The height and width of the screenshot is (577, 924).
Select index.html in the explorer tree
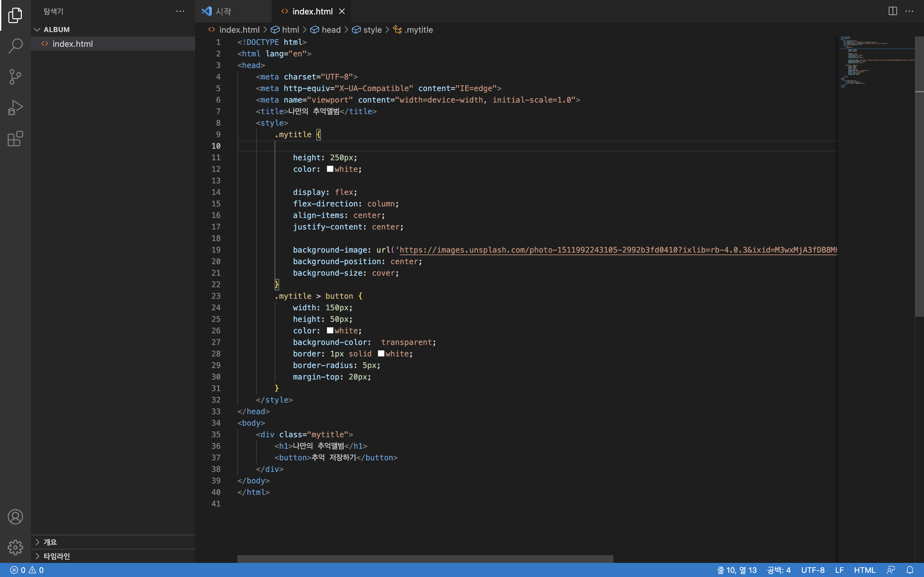73,44
